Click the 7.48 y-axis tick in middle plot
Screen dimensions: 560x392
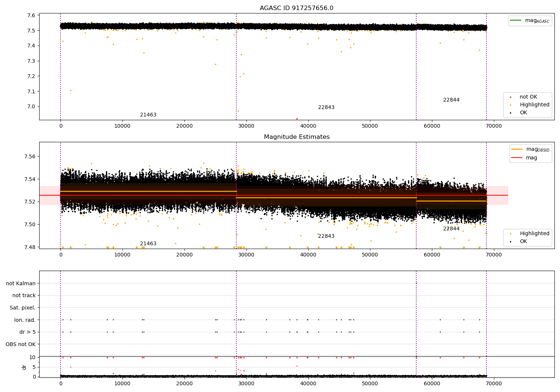(x=30, y=247)
